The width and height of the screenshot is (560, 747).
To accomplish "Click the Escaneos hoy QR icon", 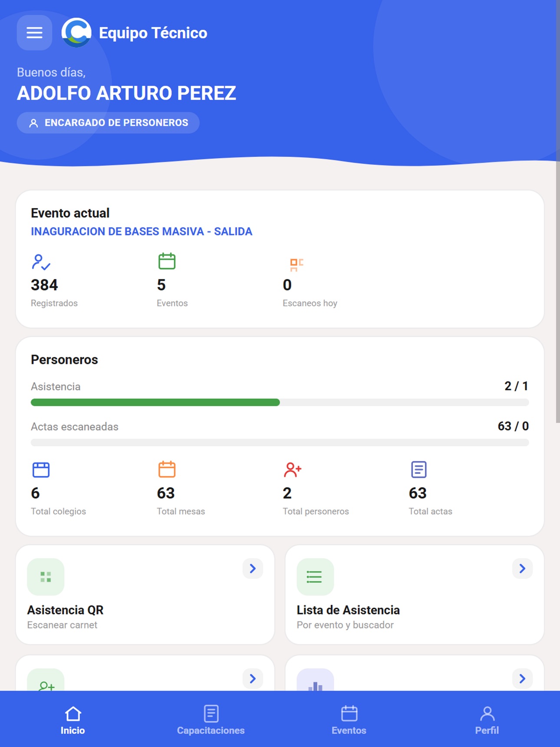I will coord(296,264).
